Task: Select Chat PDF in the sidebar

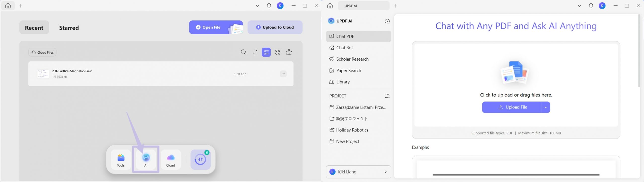Action: coord(358,36)
